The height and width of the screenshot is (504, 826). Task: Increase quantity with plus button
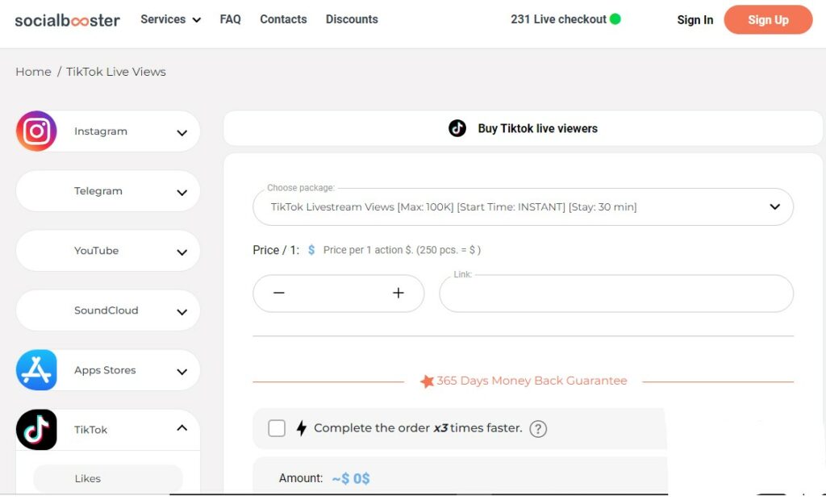tap(398, 293)
